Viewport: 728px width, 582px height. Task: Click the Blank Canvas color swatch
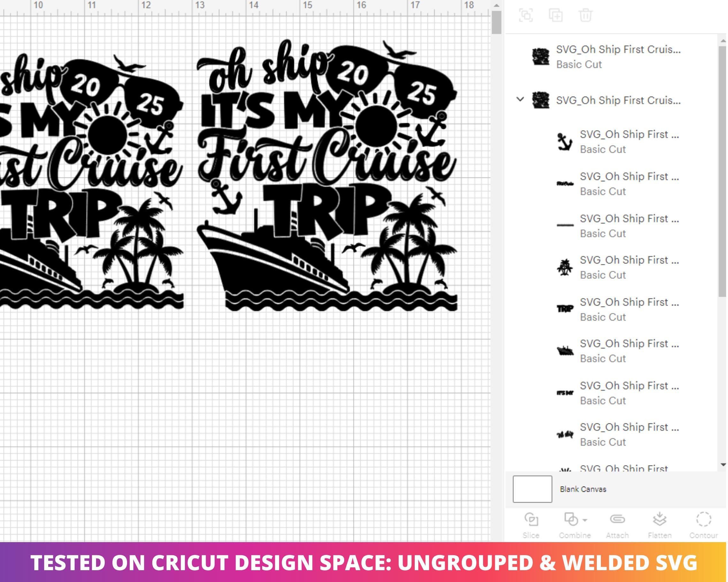tap(533, 489)
